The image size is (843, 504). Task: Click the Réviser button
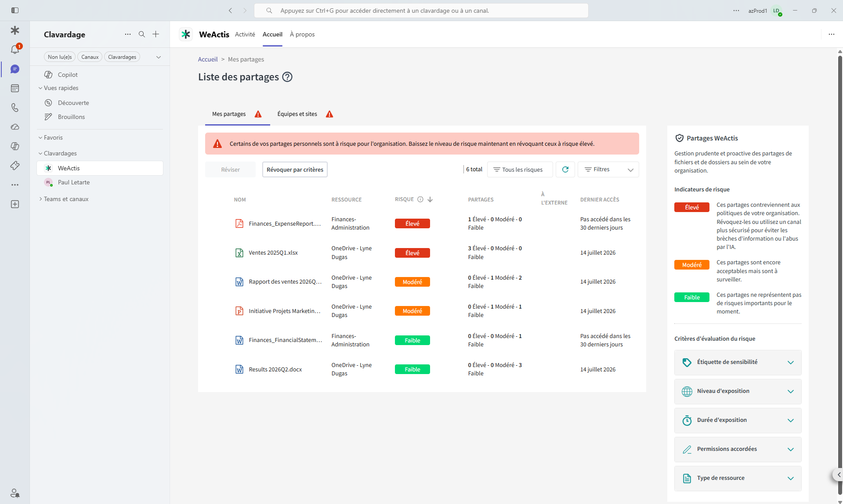click(x=230, y=169)
